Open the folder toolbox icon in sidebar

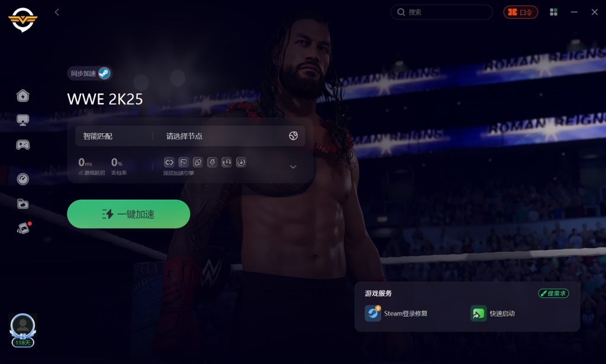click(23, 204)
